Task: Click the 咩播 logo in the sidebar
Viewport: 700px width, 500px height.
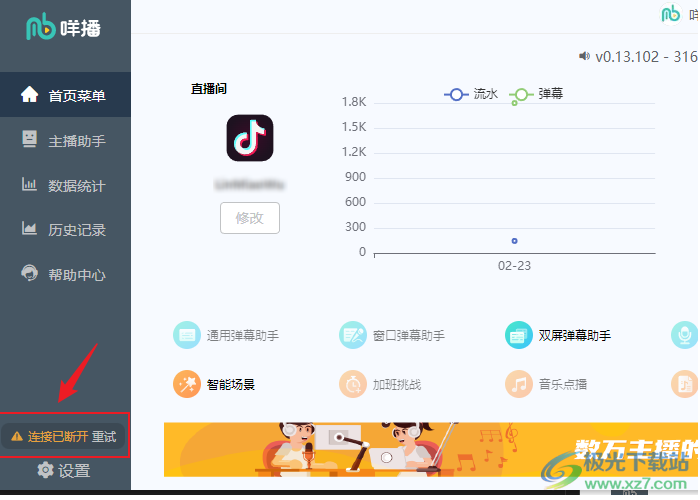Action: [63, 27]
